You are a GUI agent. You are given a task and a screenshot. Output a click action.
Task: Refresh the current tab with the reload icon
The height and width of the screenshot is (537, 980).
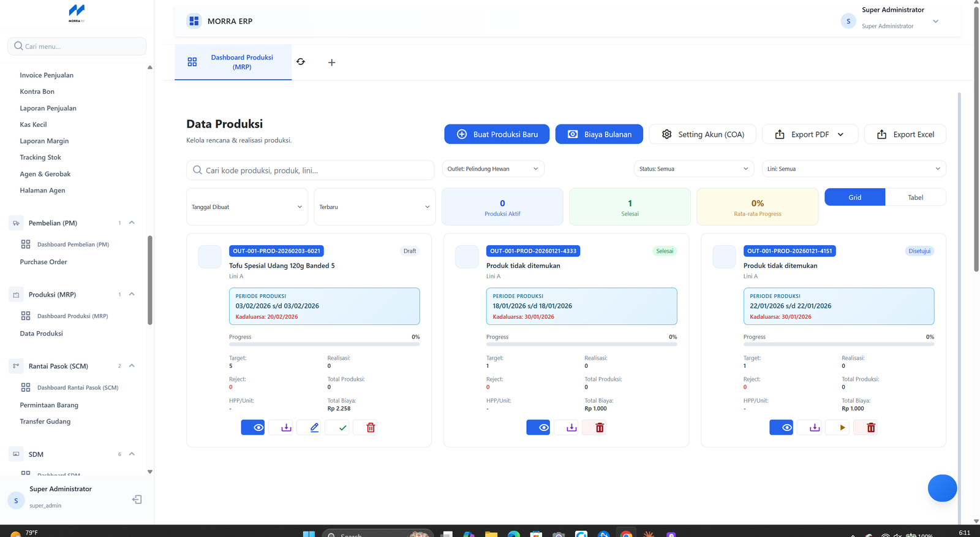coord(301,62)
